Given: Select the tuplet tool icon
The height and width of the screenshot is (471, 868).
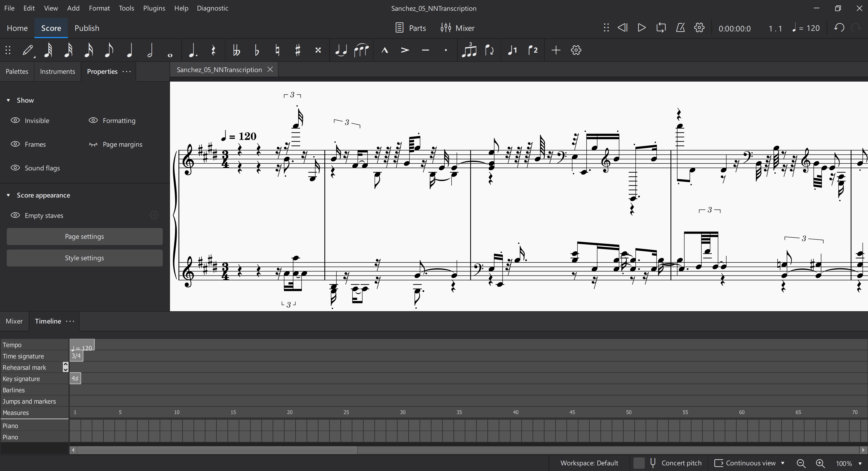Looking at the screenshot, I should coord(469,50).
